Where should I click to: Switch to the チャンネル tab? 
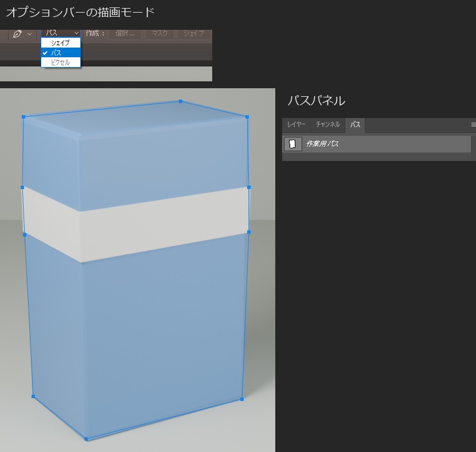(328, 124)
